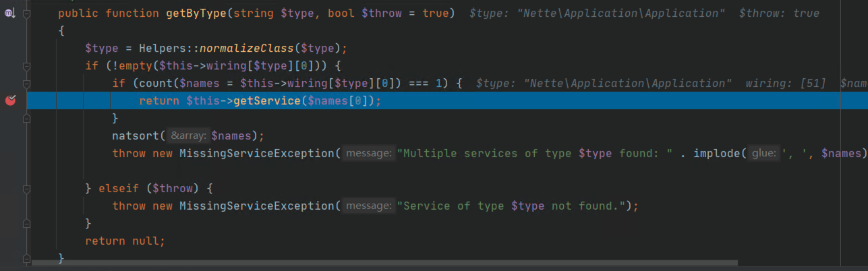Screen dimensions: 868x271
Task: Collapse the elseif ($throw) block fold marker
Action: [26, 188]
